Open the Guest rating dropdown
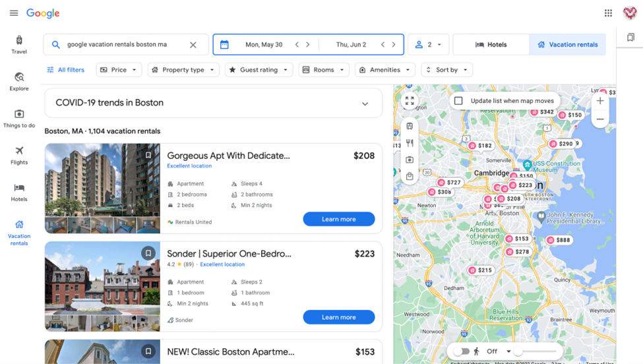The width and height of the screenshot is (643, 364). pos(259,70)
